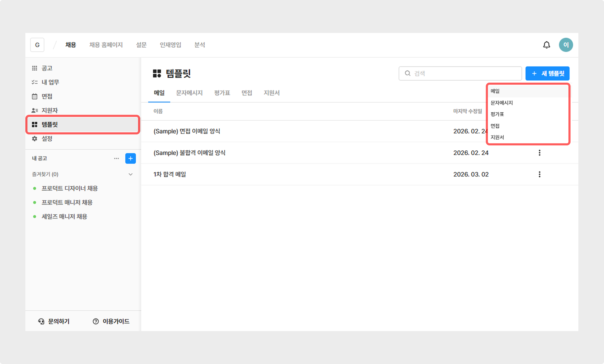
Task: Click the 템플릿 sidebar icon
Action: (35, 124)
